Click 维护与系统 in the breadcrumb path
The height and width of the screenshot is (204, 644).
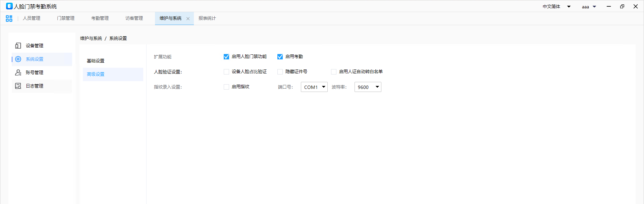[x=91, y=39]
